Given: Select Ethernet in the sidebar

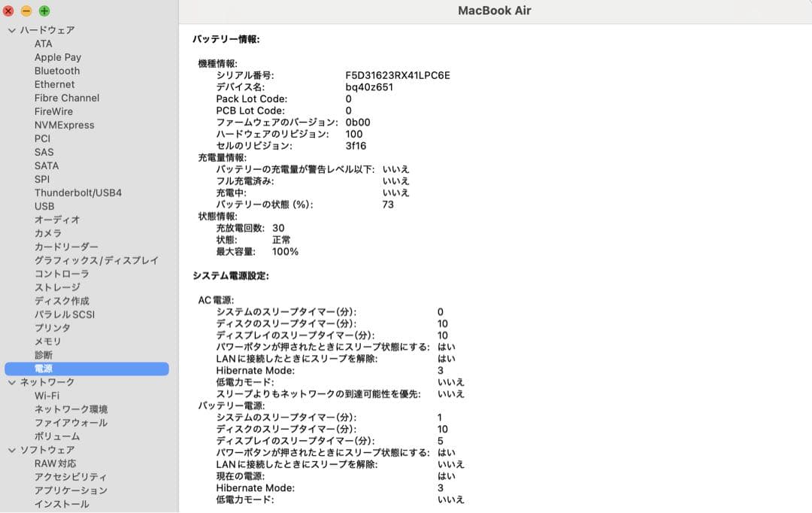Looking at the screenshot, I should point(53,84).
